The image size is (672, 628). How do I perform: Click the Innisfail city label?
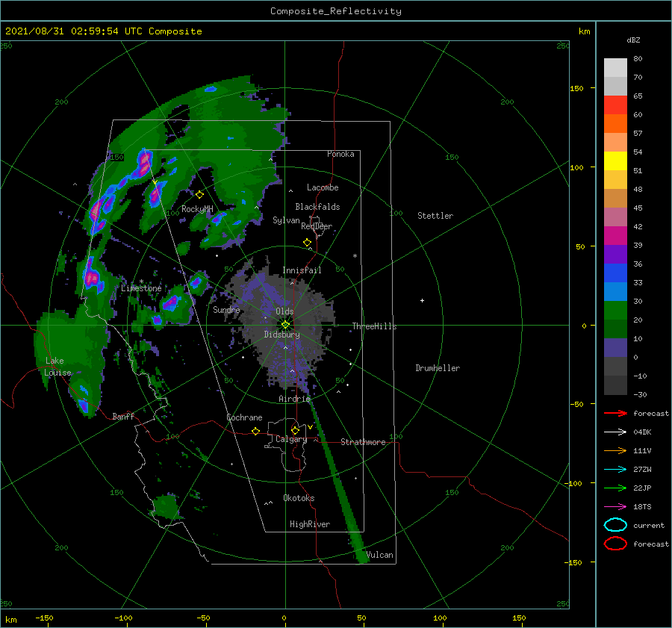(302, 270)
